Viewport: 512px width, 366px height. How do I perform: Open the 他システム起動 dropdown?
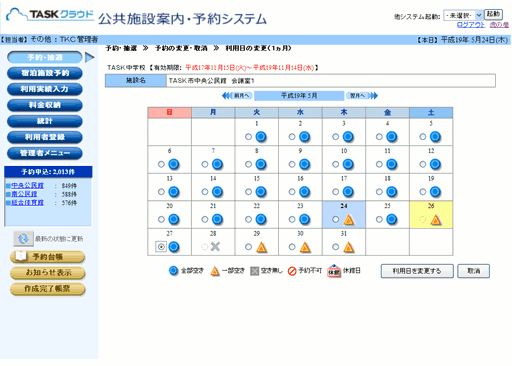(x=463, y=15)
